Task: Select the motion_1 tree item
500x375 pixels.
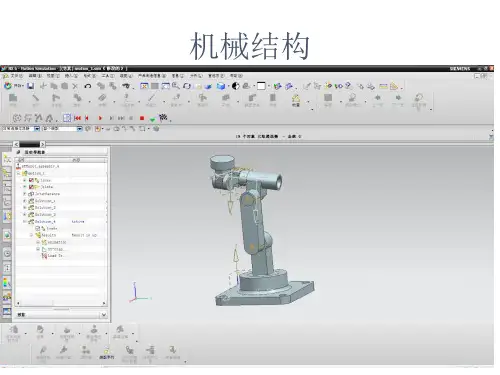Action: pyautogui.click(x=36, y=173)
